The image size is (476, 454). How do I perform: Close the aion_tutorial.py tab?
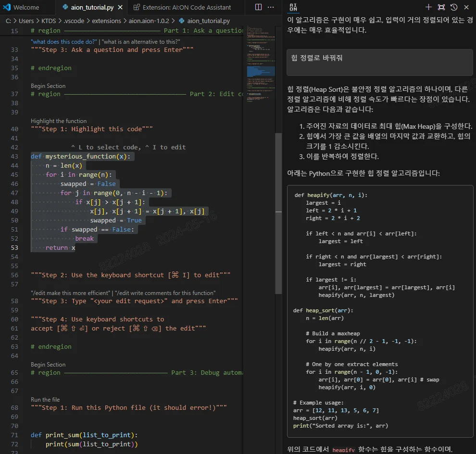pyautogui.click(x=120, y=7)
